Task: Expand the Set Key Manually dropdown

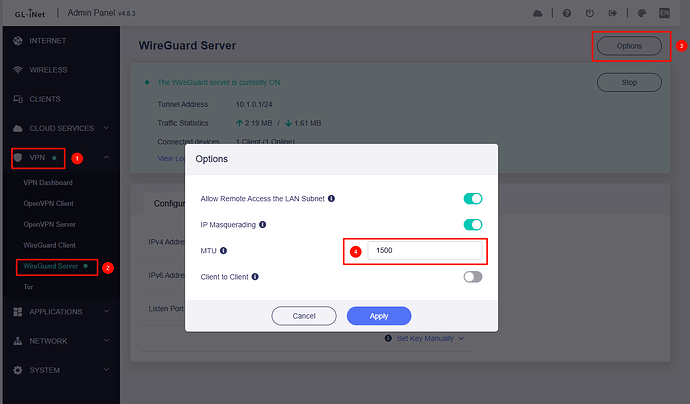Action: [x=426, y=338]
